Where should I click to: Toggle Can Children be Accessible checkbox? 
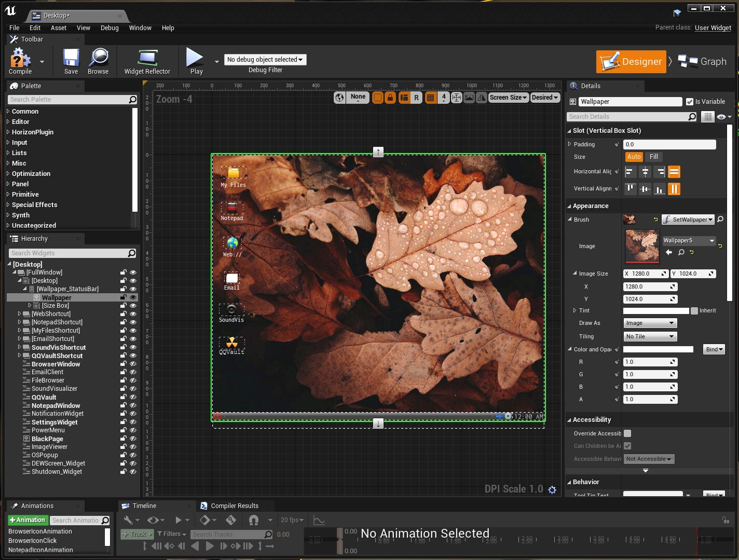point(627,446)
